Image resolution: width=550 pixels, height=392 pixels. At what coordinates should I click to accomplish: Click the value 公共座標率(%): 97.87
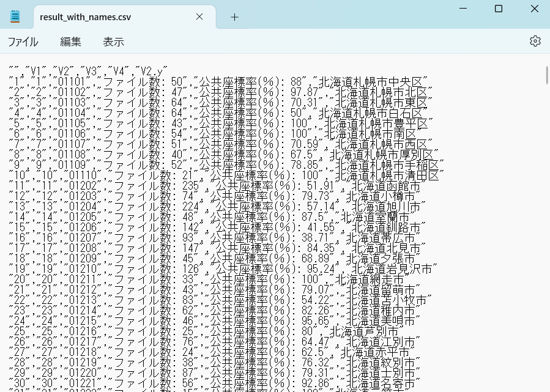coord(258,92)
